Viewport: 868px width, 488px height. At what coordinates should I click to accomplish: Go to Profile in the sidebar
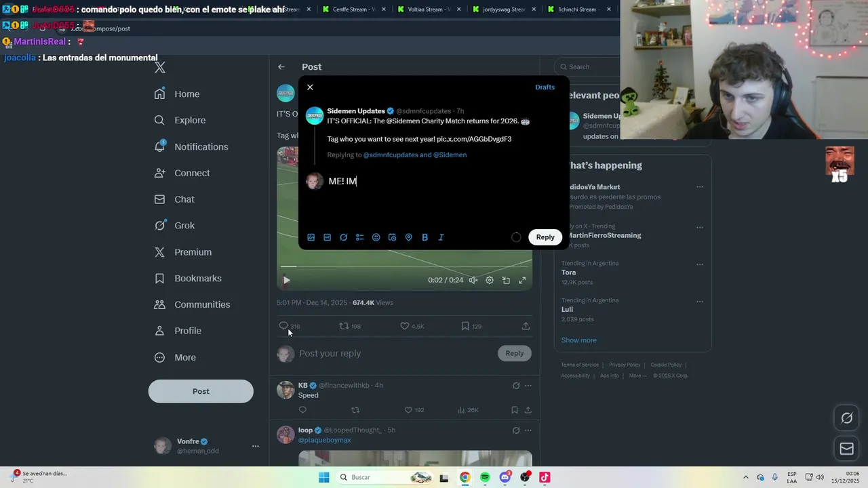click(178, 331)
